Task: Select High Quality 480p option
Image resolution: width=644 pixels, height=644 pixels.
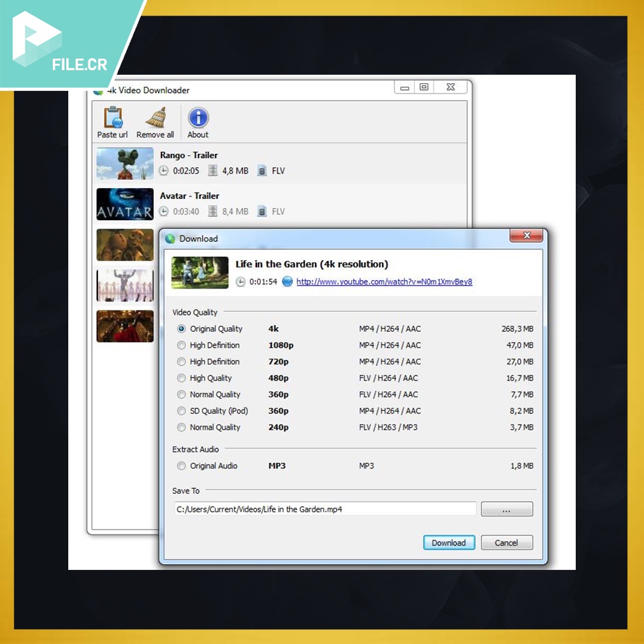Action: pos(181,378)
